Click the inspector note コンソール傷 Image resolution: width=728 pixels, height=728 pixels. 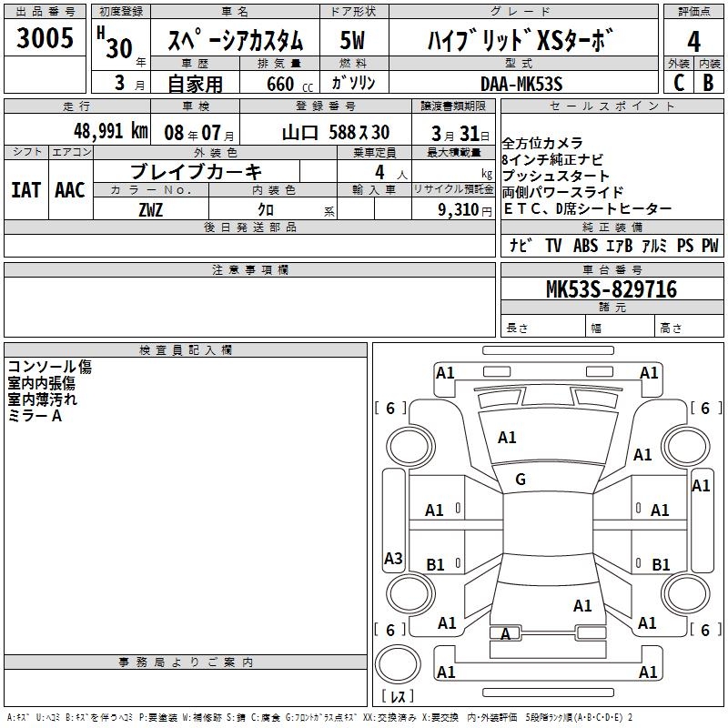point(50,367)
